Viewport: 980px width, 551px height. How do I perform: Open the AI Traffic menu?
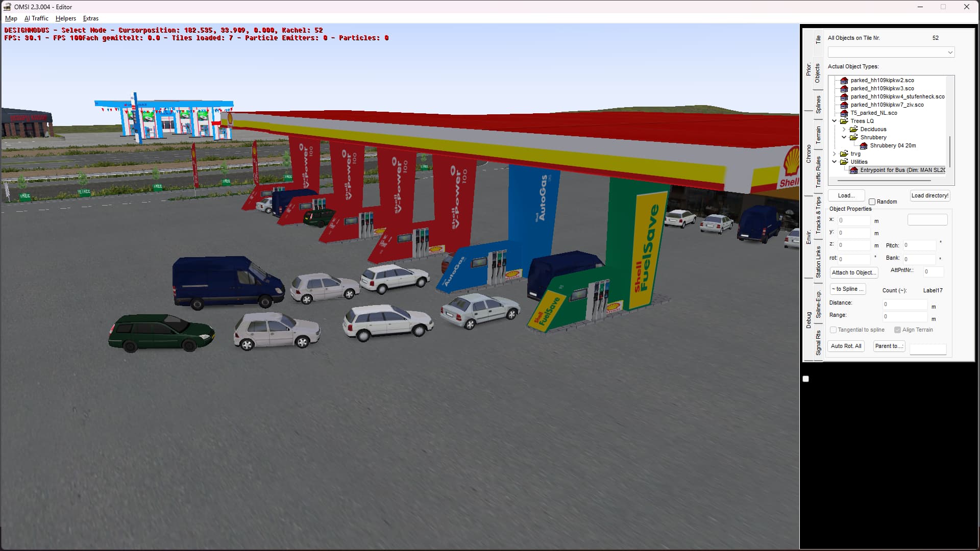click(36, 18)
